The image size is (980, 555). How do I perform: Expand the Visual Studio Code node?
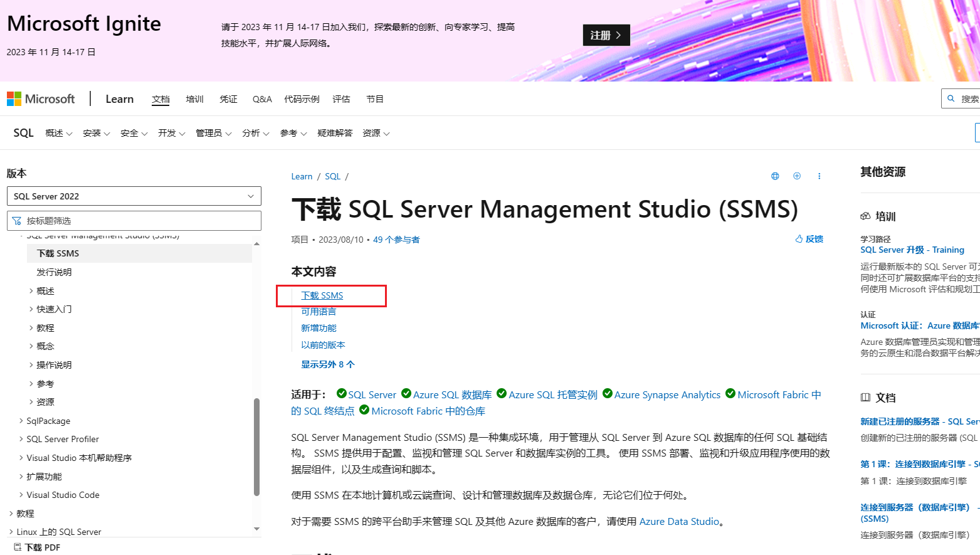pos(21,495)
